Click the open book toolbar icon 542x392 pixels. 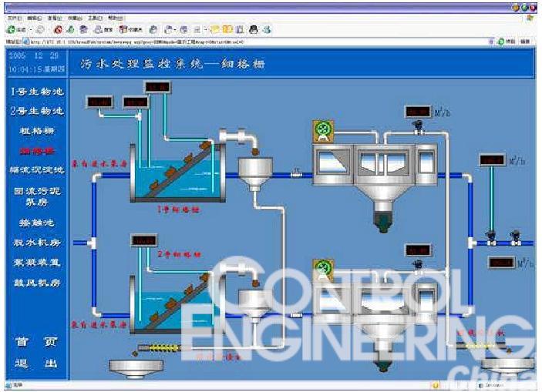(227, 30)
